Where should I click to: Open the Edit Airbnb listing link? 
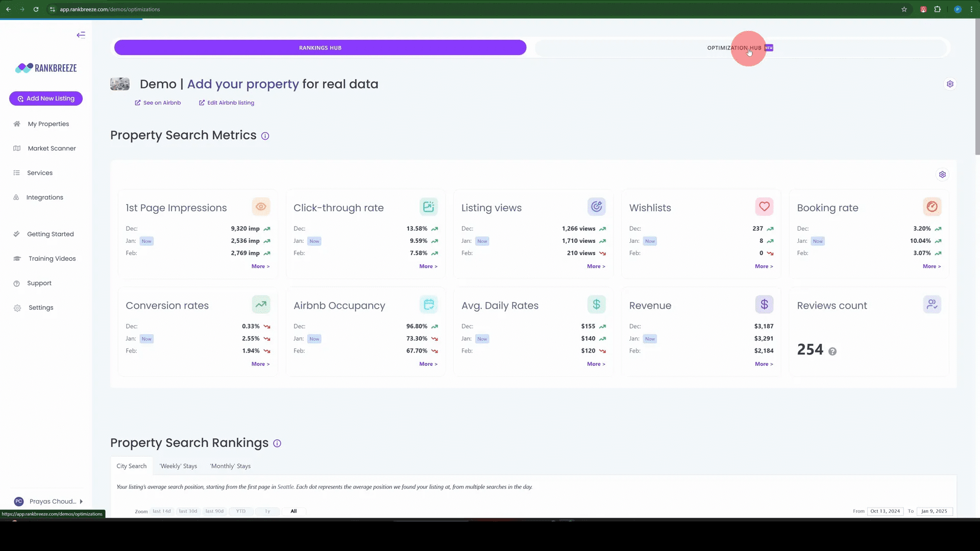[x=227, y=103]
